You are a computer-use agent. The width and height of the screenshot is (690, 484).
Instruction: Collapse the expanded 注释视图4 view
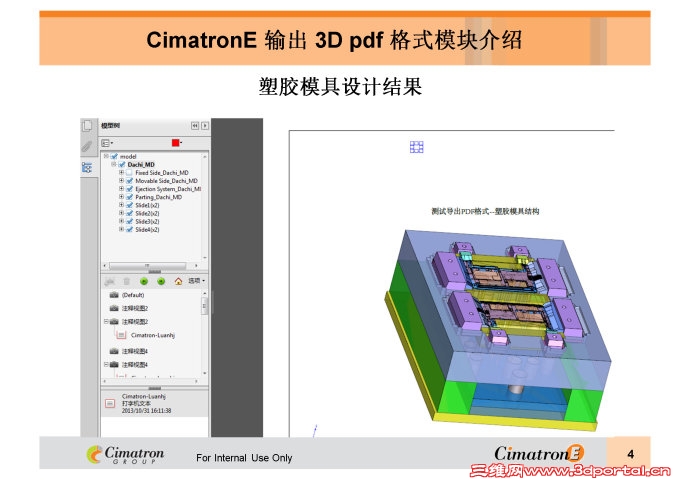[106, 364]
